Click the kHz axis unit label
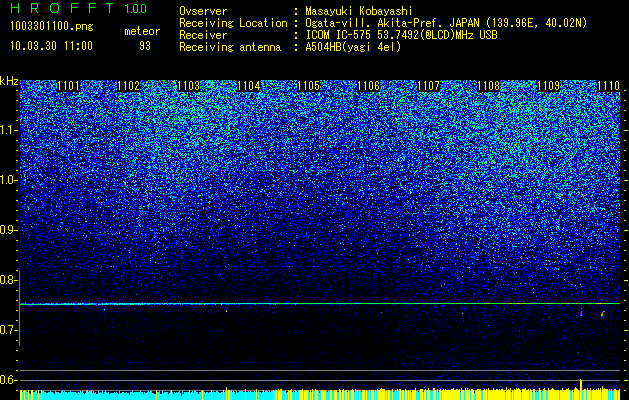 point(9,82)
